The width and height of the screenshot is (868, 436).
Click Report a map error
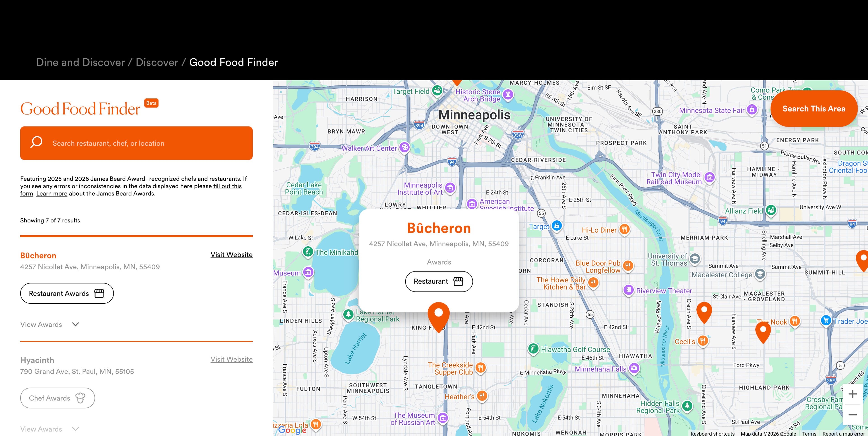[x=843, y=434]
